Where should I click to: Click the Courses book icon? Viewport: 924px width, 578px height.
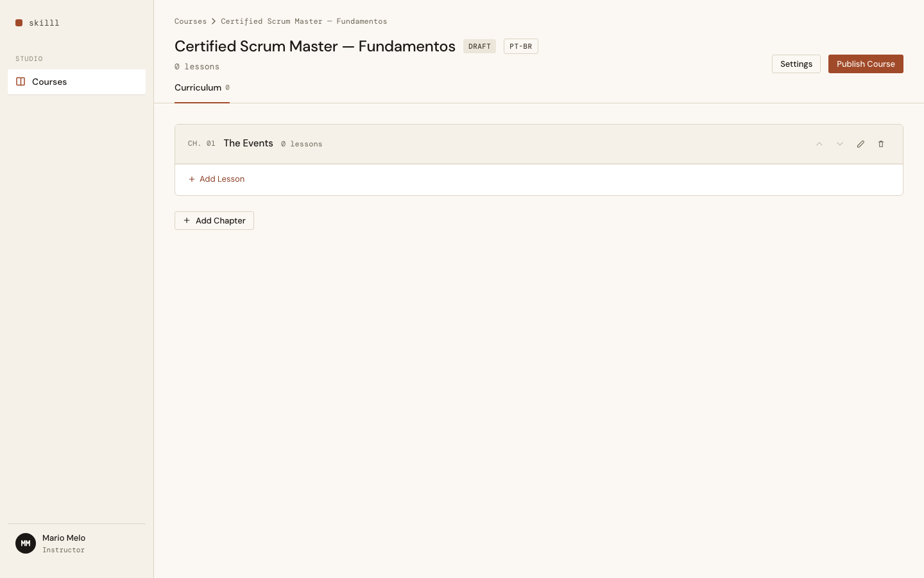tap(21, 82)
